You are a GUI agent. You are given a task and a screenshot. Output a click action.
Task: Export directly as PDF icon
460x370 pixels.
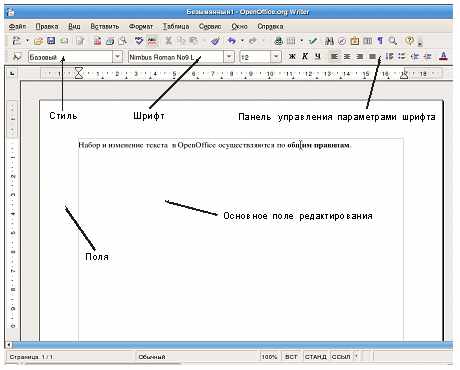pos(97,41)
